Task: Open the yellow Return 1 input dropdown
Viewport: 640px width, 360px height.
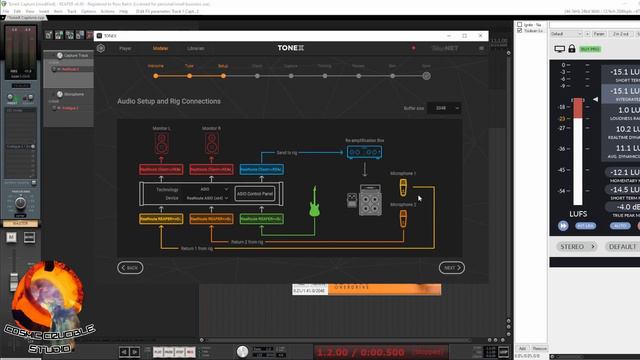Action: click(161, 219)
